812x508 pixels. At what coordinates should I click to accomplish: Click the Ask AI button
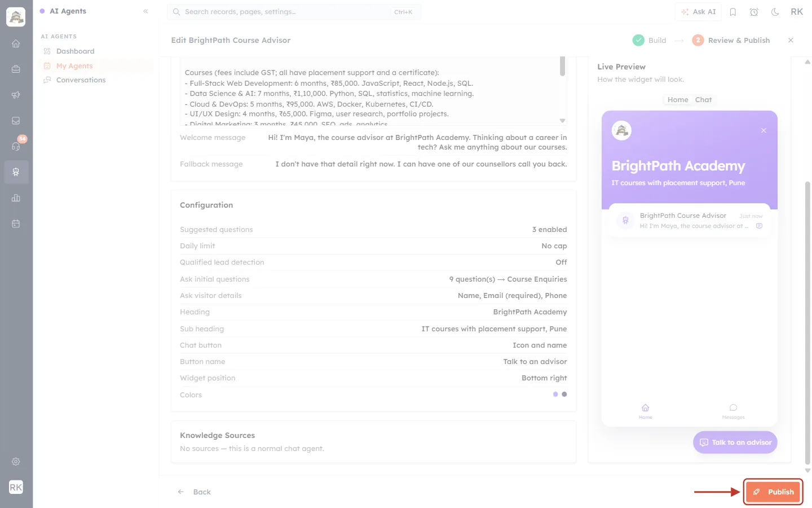click(x=698, y=12)
